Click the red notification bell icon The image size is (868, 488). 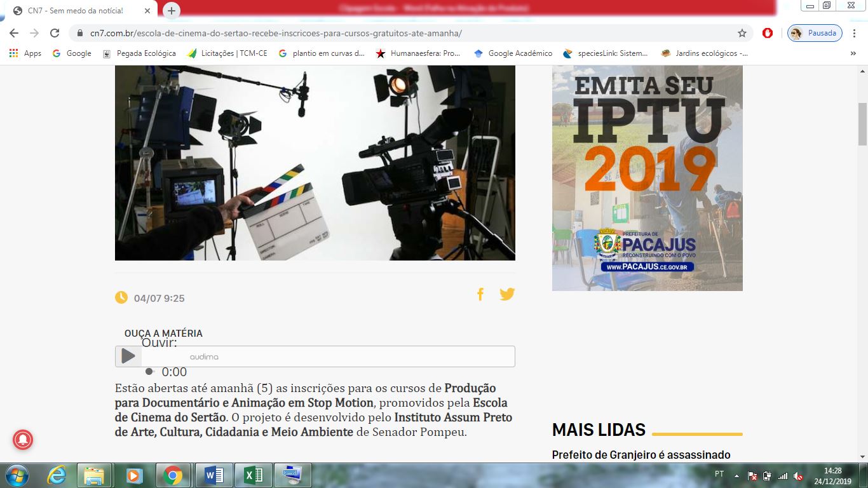(x=23, y=440)
